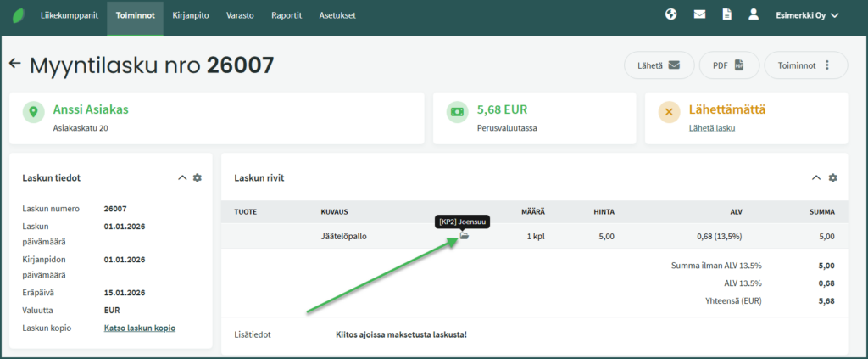Open the Toiminnot actions menu button
Viewport: 868px width, 359px height.
(805, 65)
